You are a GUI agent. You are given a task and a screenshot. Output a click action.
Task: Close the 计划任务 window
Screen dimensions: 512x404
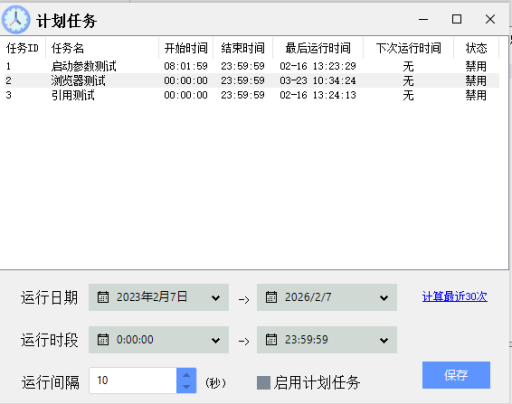click(490, 19)
